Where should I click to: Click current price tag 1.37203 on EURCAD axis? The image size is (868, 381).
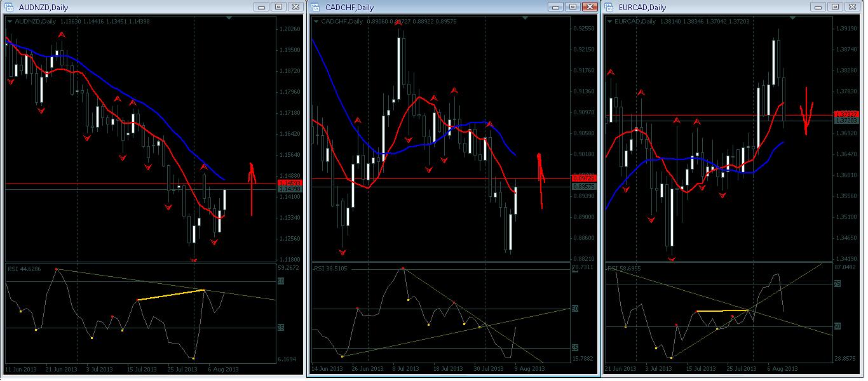[x=845, y=121]
